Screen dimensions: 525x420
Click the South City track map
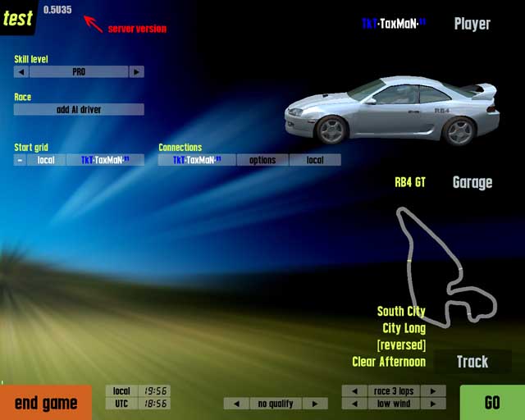(x=446, y=267)
